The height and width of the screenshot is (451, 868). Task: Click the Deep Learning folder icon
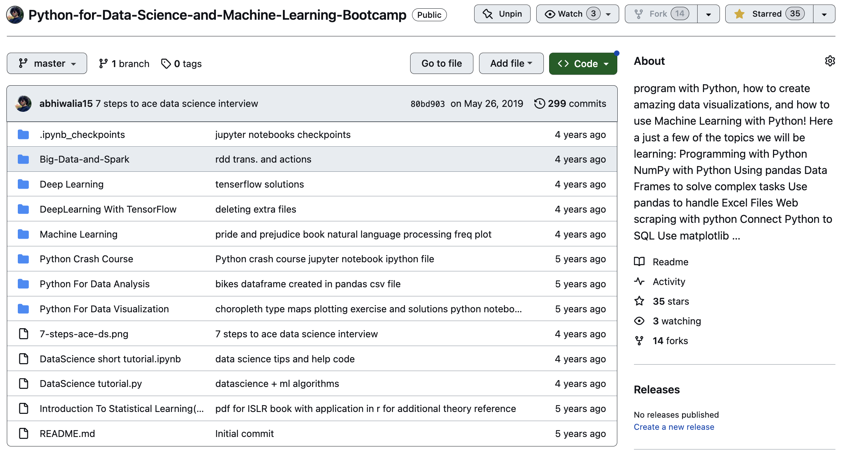tap(23, 184)
